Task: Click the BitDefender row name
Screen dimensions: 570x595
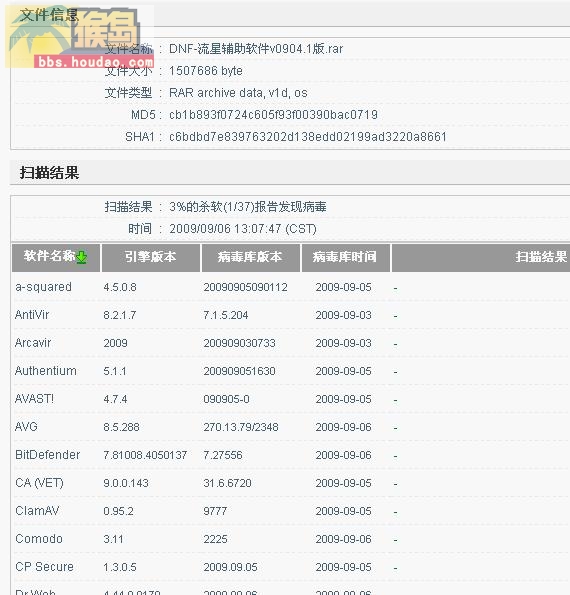Action: [47, 455]
